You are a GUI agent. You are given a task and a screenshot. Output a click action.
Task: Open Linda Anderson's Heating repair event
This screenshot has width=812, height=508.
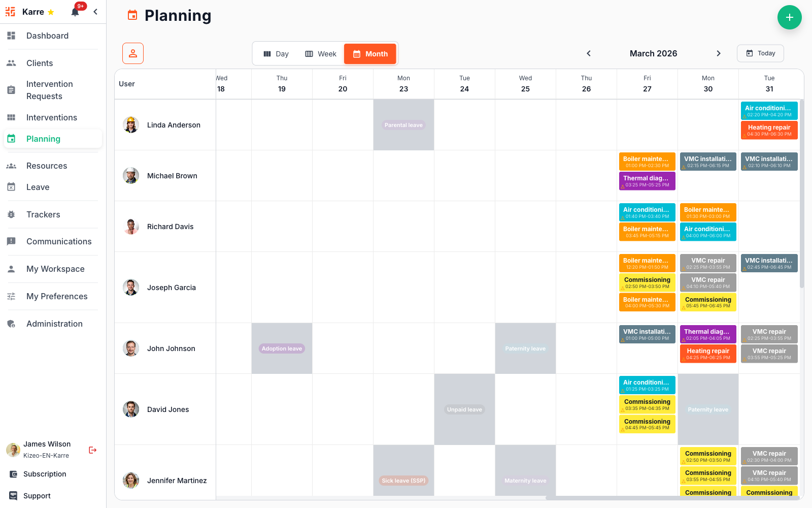769,130
